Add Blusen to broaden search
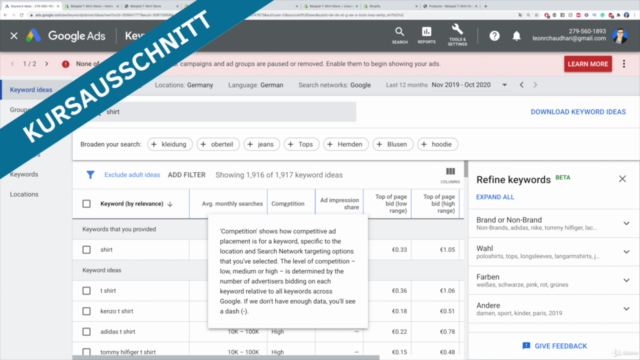The width and height of the screenshot is (640, 360). pyautogui.click(x=393, y=144)
